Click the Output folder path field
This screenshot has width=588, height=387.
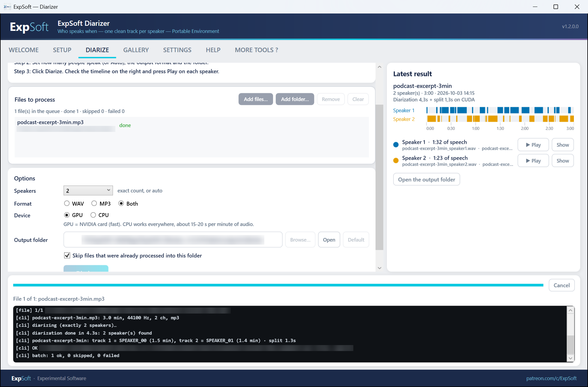tap(173, 240)
